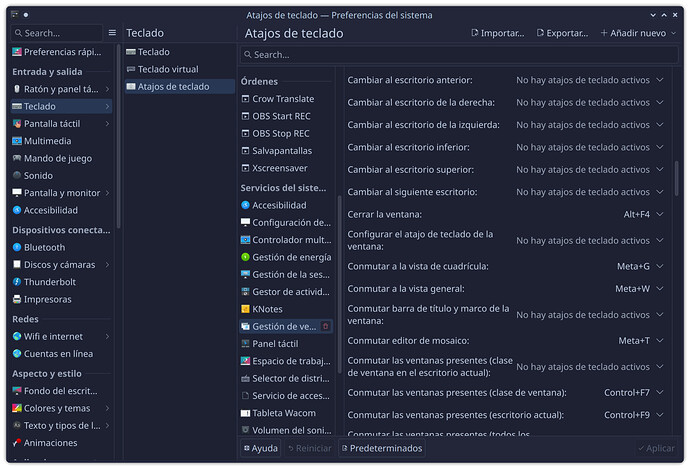Select the KNotes service icon

click(246, 310)
